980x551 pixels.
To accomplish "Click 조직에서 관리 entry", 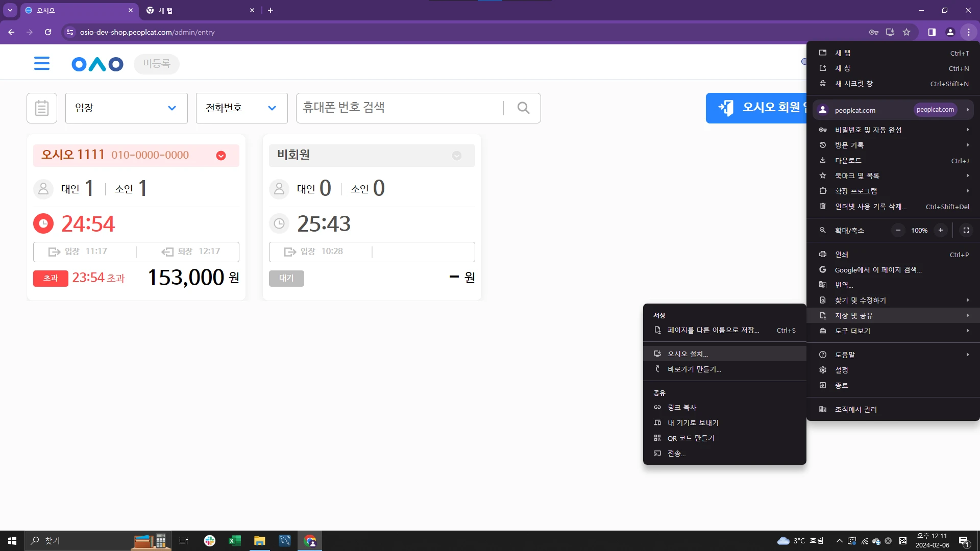I will [893, 410].
